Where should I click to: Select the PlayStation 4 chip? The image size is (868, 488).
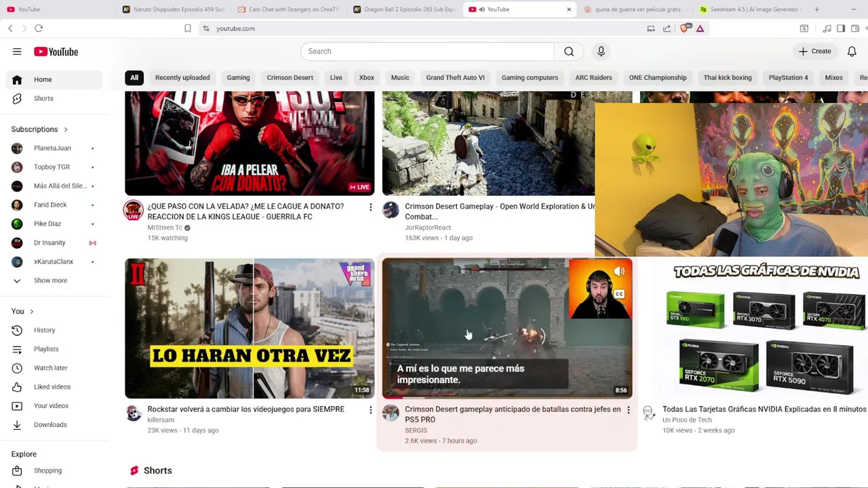[x=788, y=77]
